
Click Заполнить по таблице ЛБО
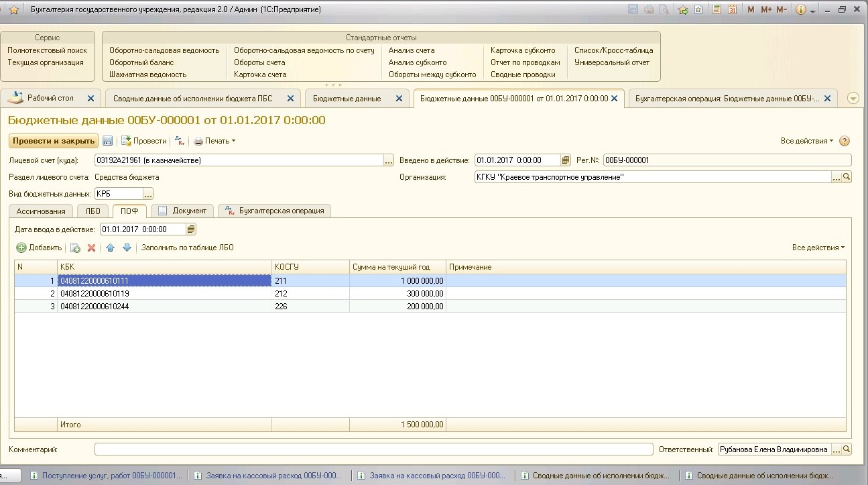[187, 248]
